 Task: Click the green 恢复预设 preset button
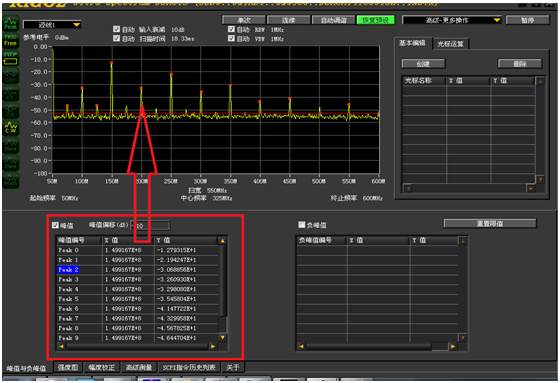click(x=376, y=20)
